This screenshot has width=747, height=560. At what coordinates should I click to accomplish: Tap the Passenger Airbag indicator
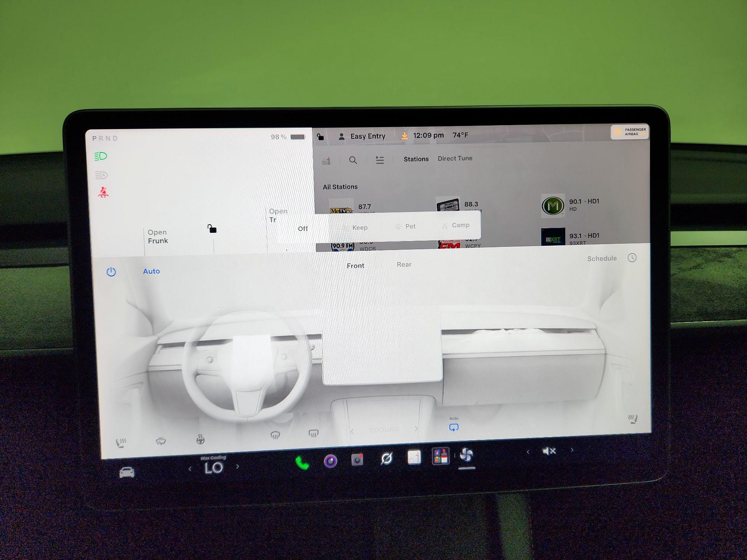629,132
